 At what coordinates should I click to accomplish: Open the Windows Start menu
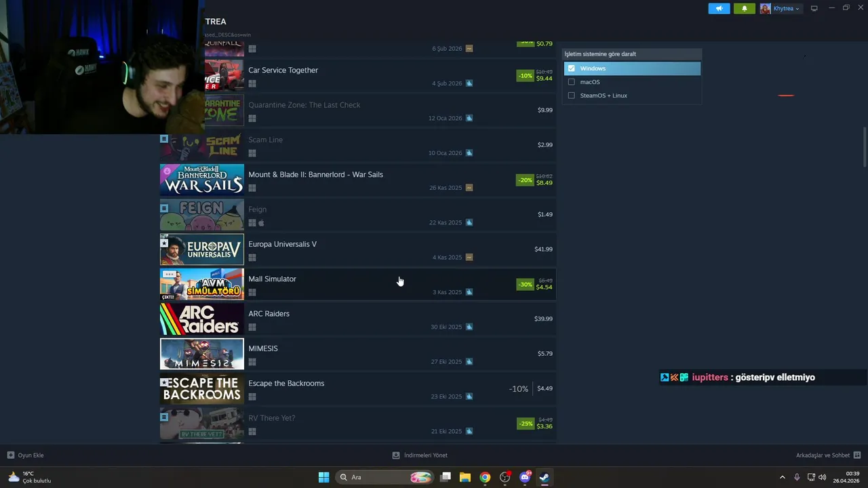point(323,477)
